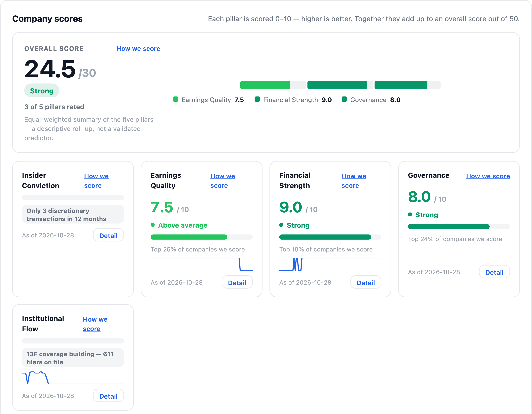Image resolution: width=532 pixels, height=414 pixels.
Task: Open the Overall Score 'How we score' link
Action: (x=138, y=49)
